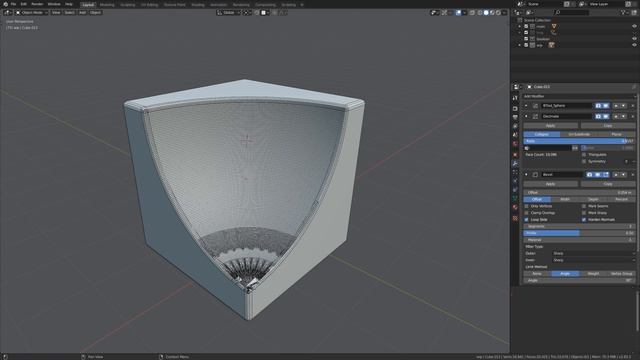
Task: Open the Output properties tab
Action: 515,118
